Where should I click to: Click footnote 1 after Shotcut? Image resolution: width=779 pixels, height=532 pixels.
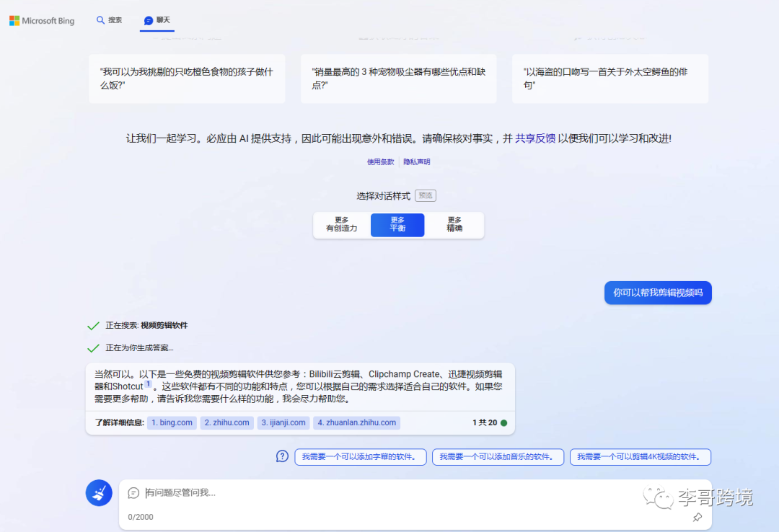click(148, 384)
